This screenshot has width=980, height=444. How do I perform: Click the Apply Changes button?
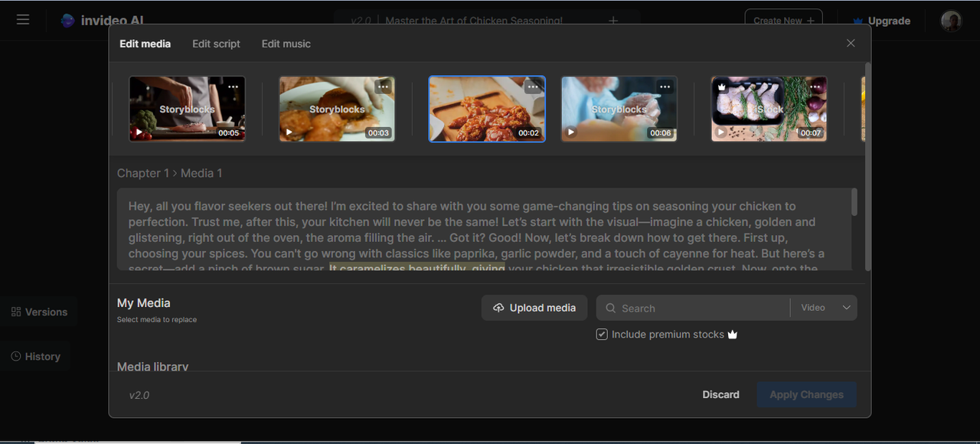pos(807,395)
